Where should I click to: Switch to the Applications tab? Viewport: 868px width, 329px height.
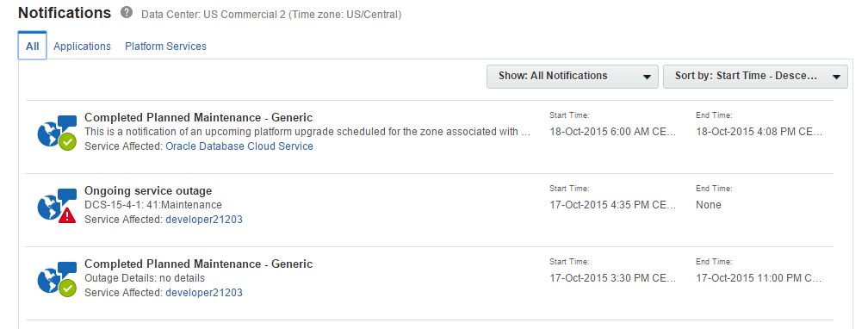(x=82, y=47)
